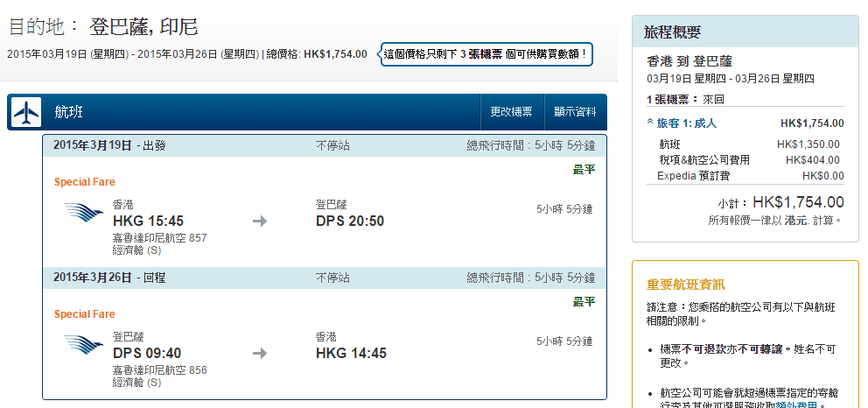Click the 最平 tag on the outbound flight
This screenshot has width=868, height=408.
pyautogui.click(x=584, y=170)
